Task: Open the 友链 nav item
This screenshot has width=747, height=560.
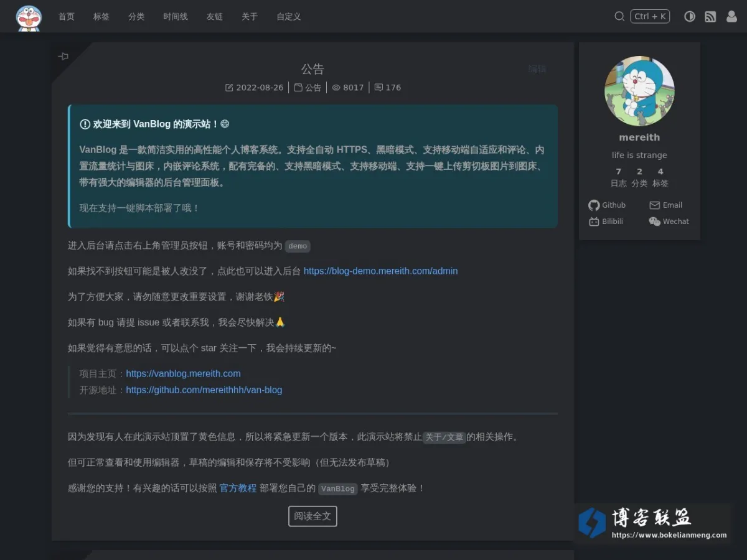Action: tap(215, 17)
